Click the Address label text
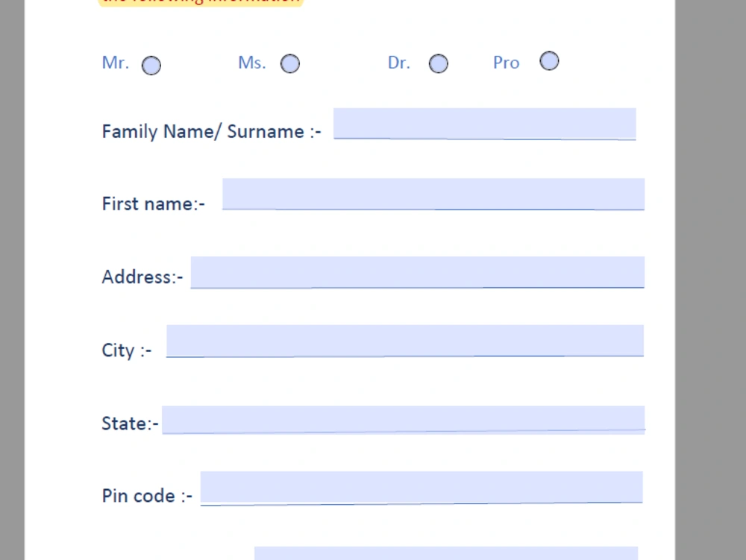746x560 pixels. point(141,277)
